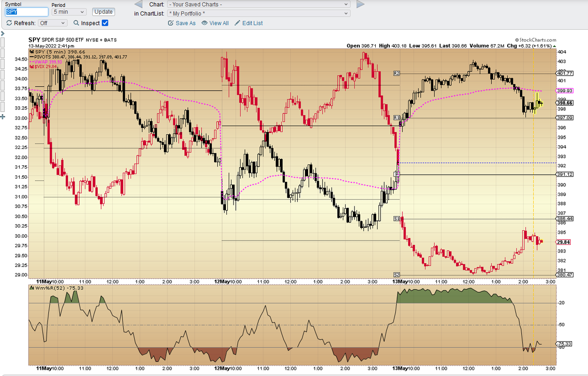Click the 399.93 VWAP price label on axis

pyautogui.click(x=565, y=91)
